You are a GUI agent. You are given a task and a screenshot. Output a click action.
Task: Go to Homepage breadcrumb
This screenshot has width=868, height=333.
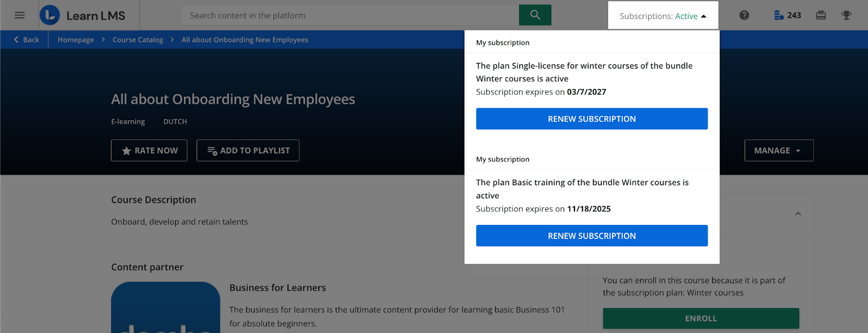(75, 40)
